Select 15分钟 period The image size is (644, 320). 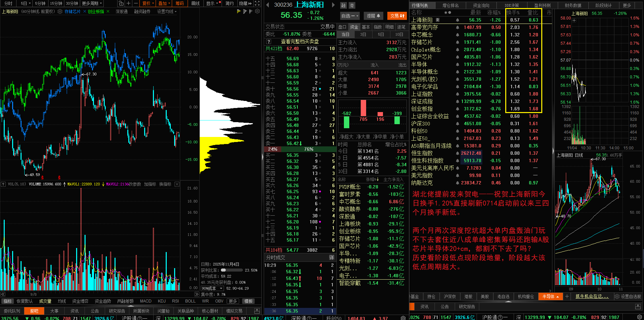tap(56, 3)
